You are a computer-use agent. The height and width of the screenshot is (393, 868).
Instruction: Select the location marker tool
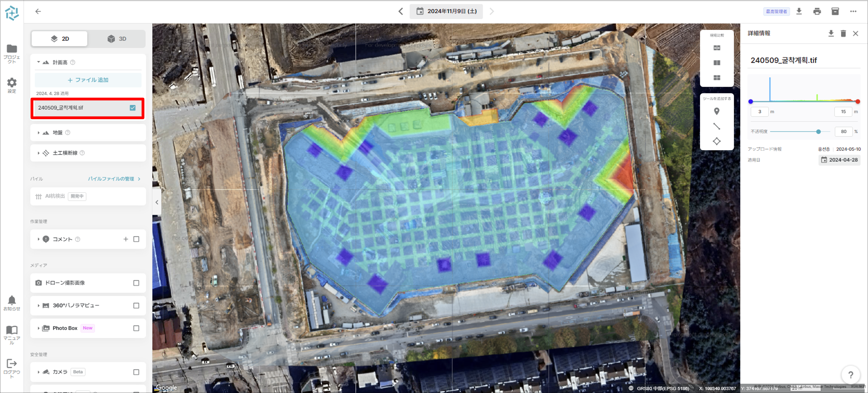pos(716,111)
